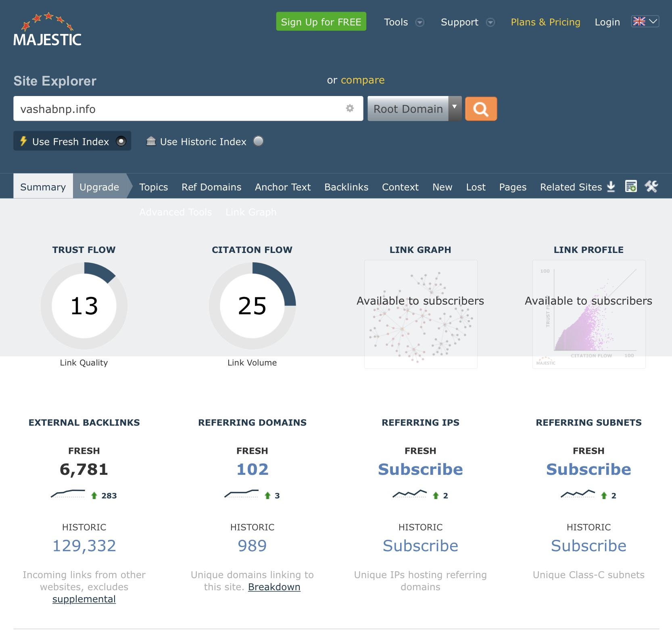View the Lost links tab
The height and width of the screenshot is (633, 672).
pos(476,187)
